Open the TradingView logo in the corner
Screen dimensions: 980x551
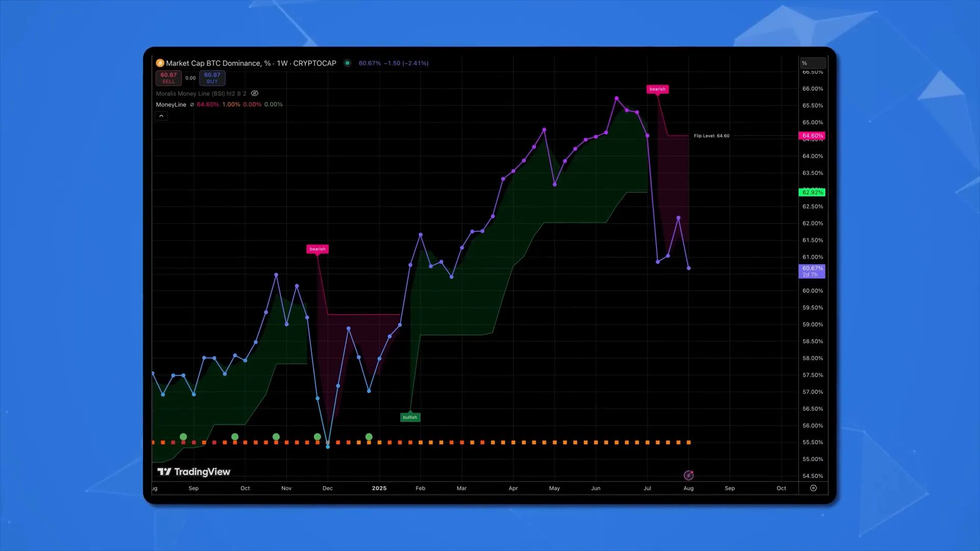(194, 472)
